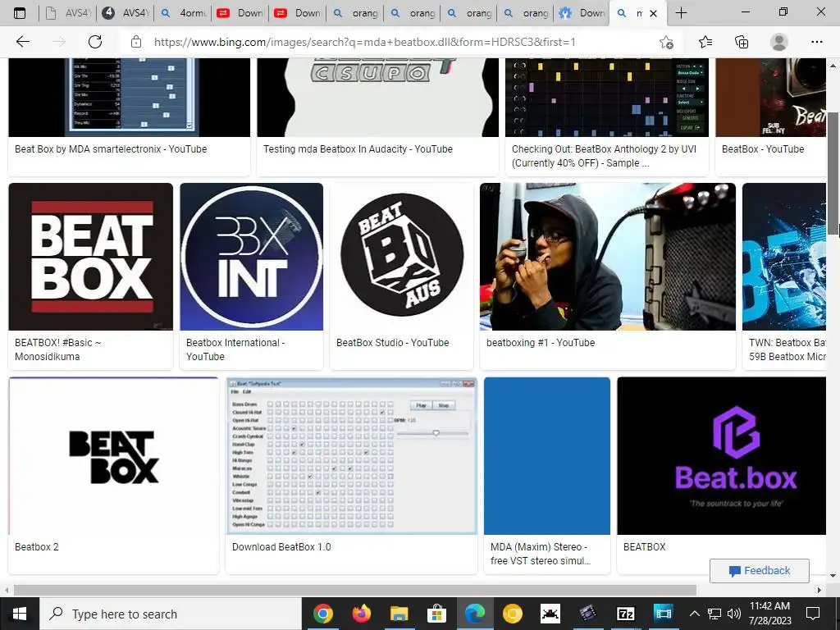Screen dimensions: 840x630
Task: Open the Beatbox International - YouTube caption
Action: click(x=235, y=349)
